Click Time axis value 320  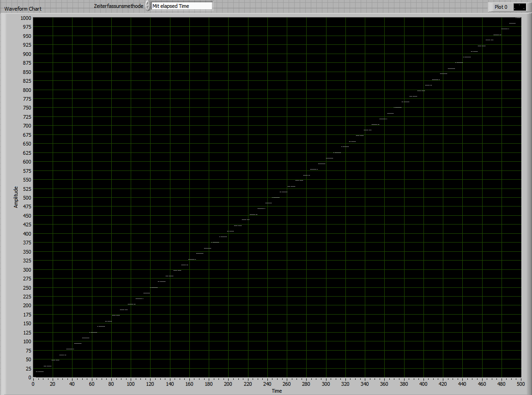tap(345, 384)
